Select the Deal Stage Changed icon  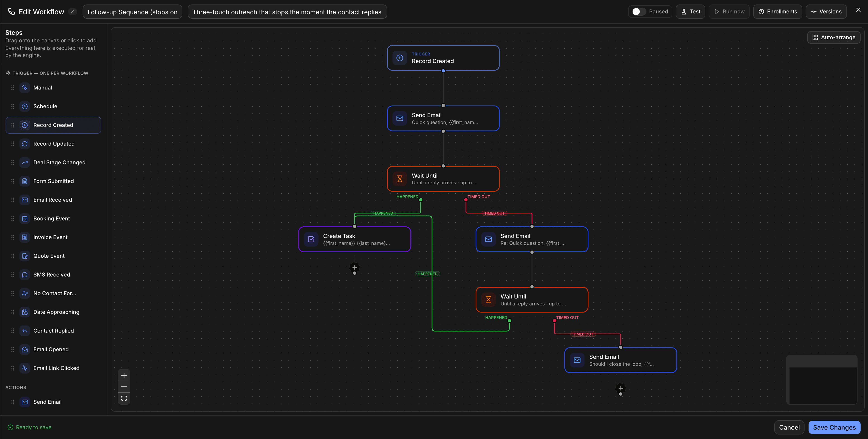[x=25, y=162]
